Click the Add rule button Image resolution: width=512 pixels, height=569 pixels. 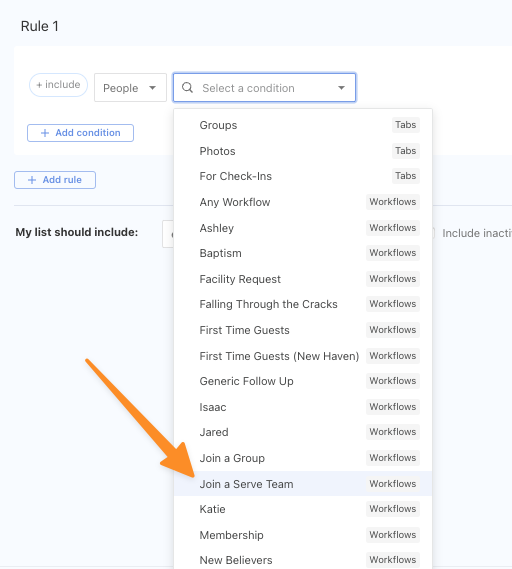click(x=55, y=180)
